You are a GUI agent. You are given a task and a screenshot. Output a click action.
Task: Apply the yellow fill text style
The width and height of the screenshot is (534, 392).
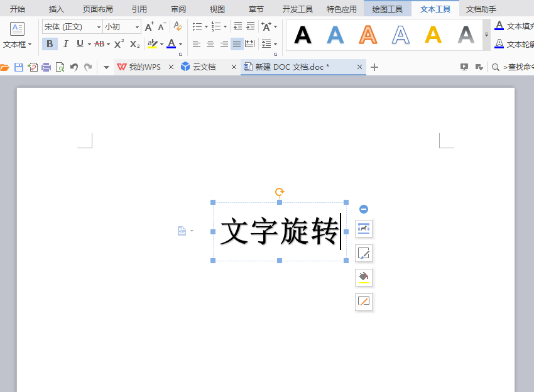point(433,35)
